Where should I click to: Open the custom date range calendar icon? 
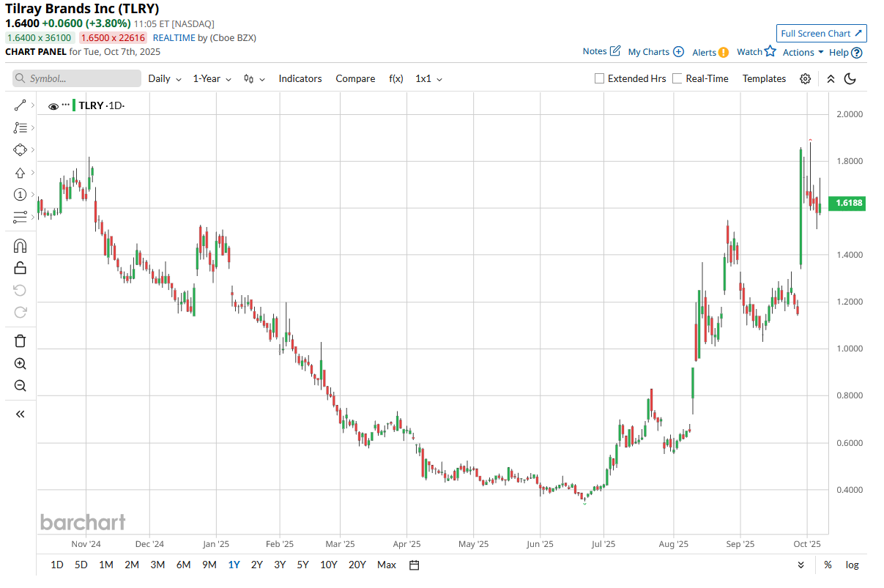coord(415,565)
